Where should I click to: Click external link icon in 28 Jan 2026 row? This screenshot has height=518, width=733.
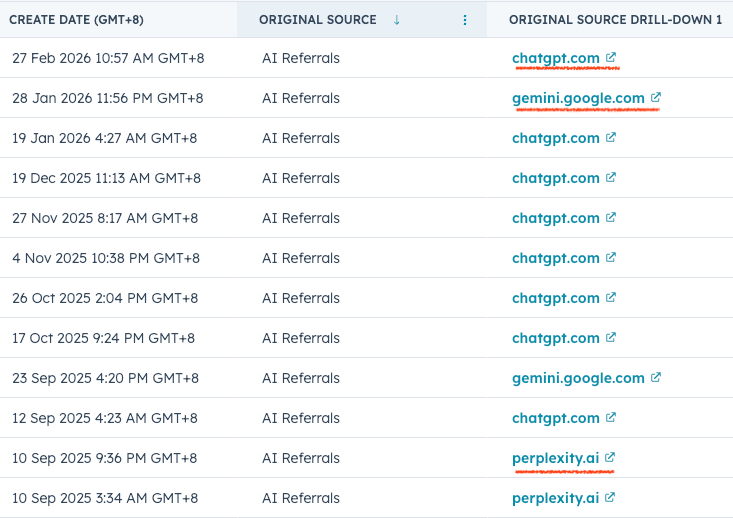pos(656,97)
